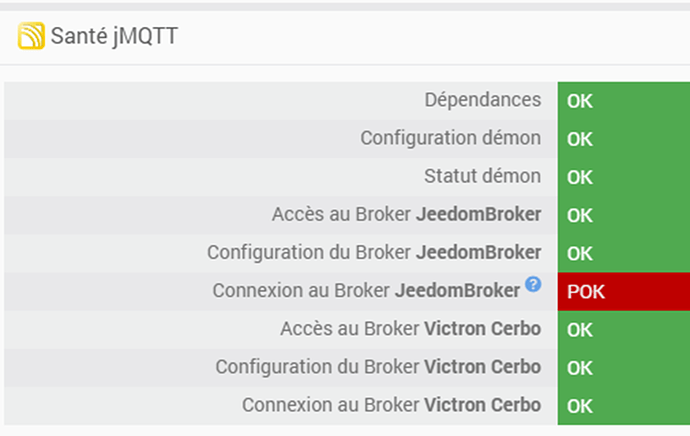
Task: Select the Statut démon label
Action: [x=482, y=176]
